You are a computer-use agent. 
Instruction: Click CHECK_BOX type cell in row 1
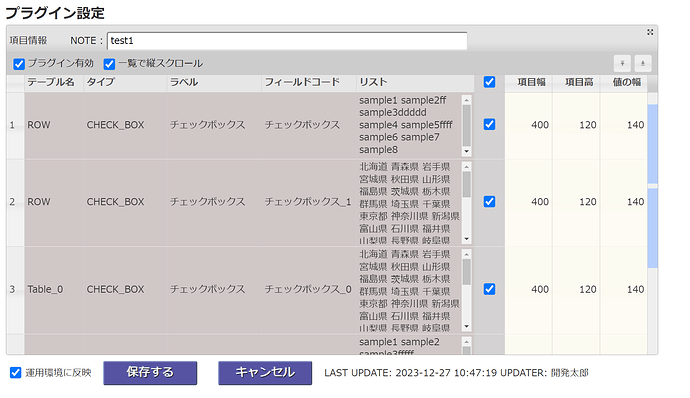(125, 125)
